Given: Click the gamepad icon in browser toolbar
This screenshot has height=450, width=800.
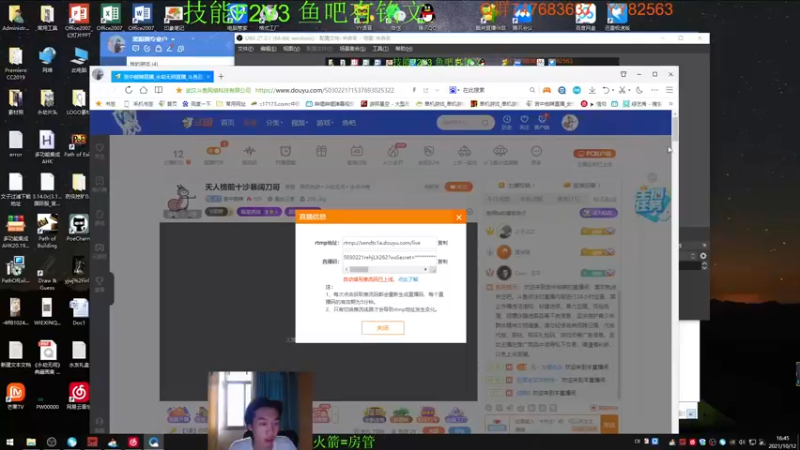Looking at the screenshot, I should click(x=546, y=90).
